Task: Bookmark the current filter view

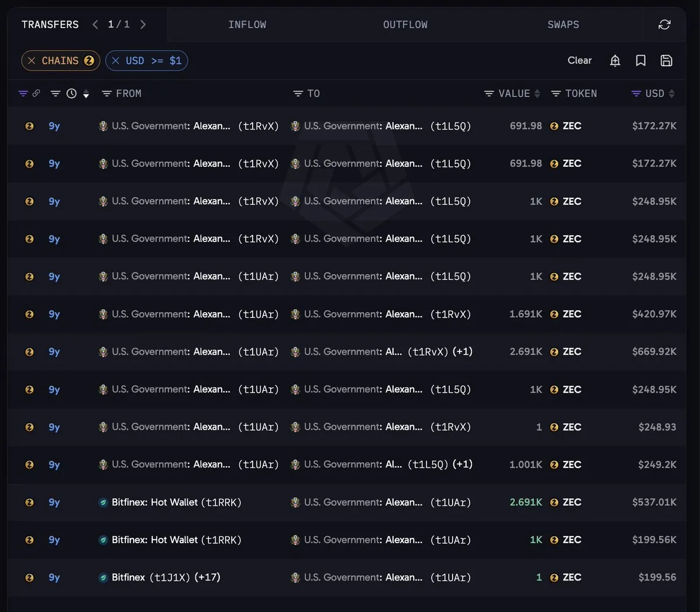Action: [x=640, y=61]
